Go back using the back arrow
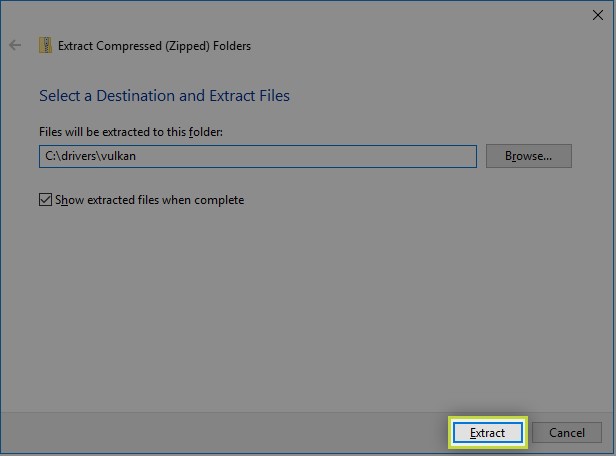 click(14, 45)
